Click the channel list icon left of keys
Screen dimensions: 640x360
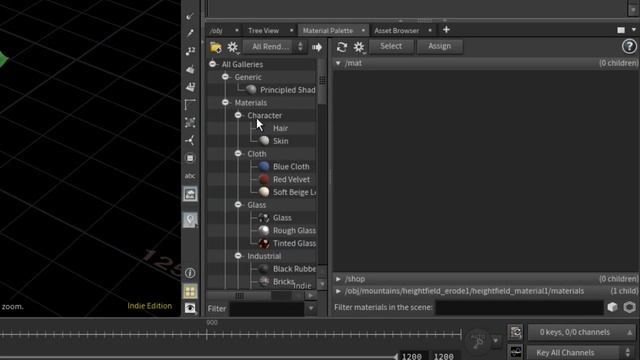point(516,332)
